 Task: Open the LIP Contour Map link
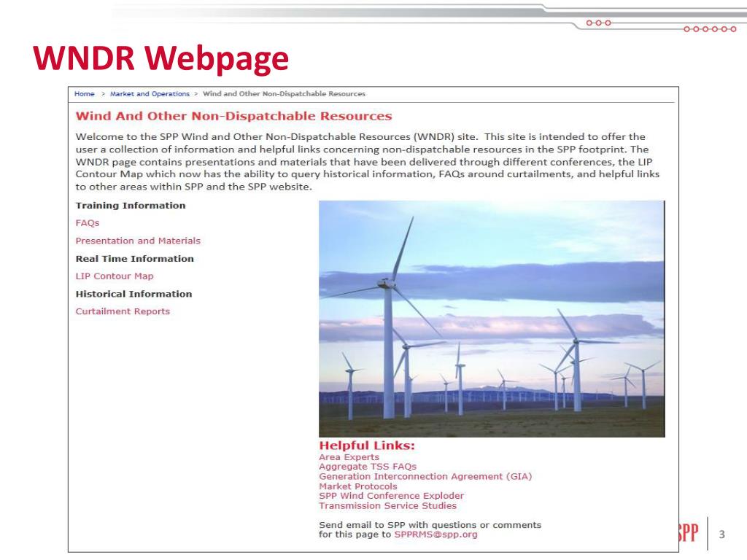click(x=115, y=276)
